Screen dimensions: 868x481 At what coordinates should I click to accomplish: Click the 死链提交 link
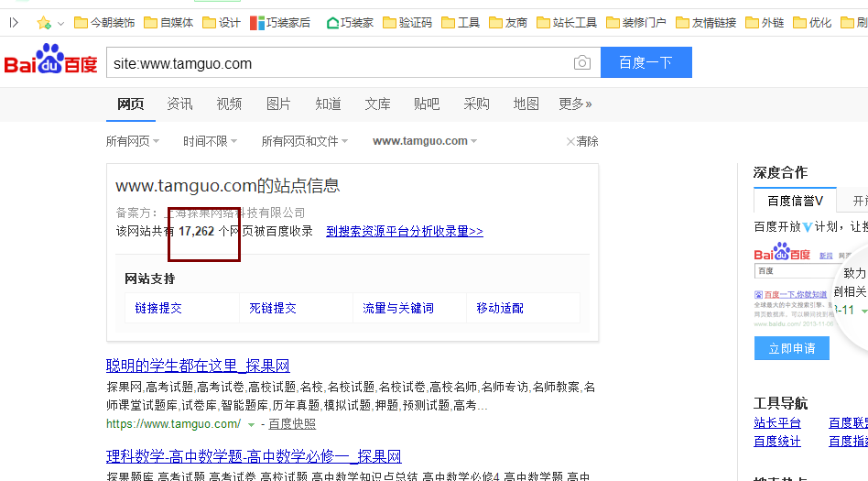click(x=273, y=308)
